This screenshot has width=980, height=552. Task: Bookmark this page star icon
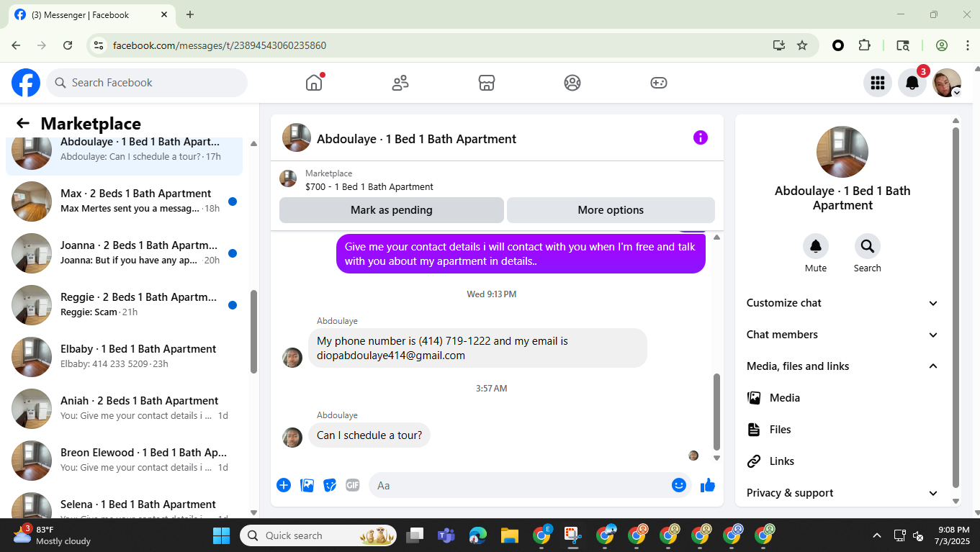click(x=802, y=45)
